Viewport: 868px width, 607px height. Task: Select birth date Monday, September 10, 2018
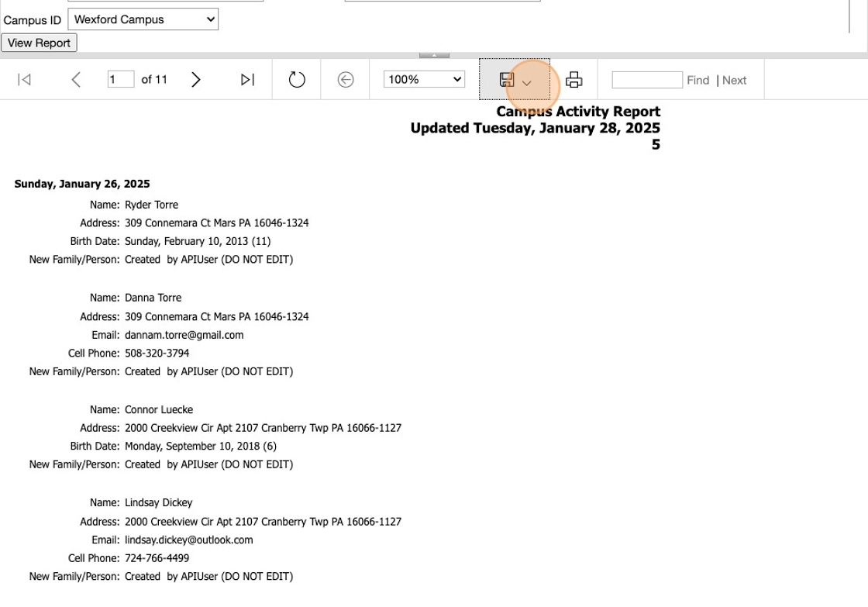click(x=201, y=447)
